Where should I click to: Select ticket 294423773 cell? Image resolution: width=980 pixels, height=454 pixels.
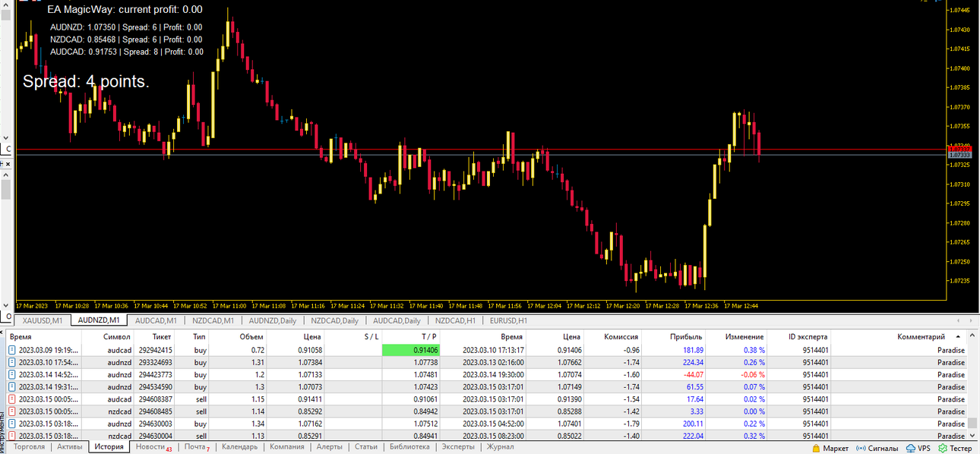[x=154, y=374]
